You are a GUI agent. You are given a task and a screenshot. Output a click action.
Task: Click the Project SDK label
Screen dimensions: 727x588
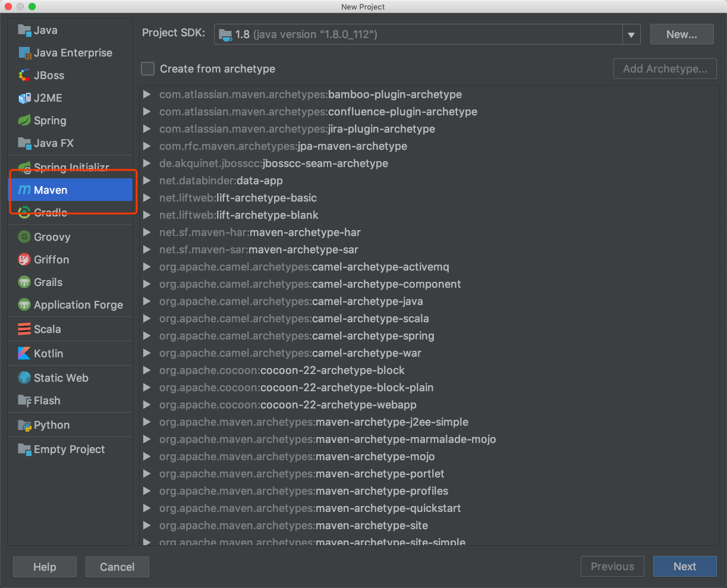[174, 33]
